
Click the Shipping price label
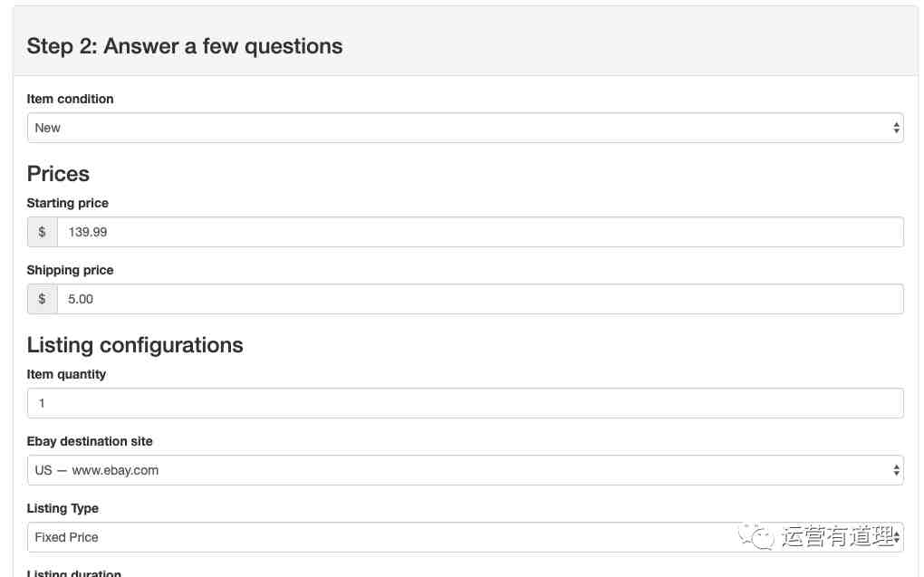point(70,271)
